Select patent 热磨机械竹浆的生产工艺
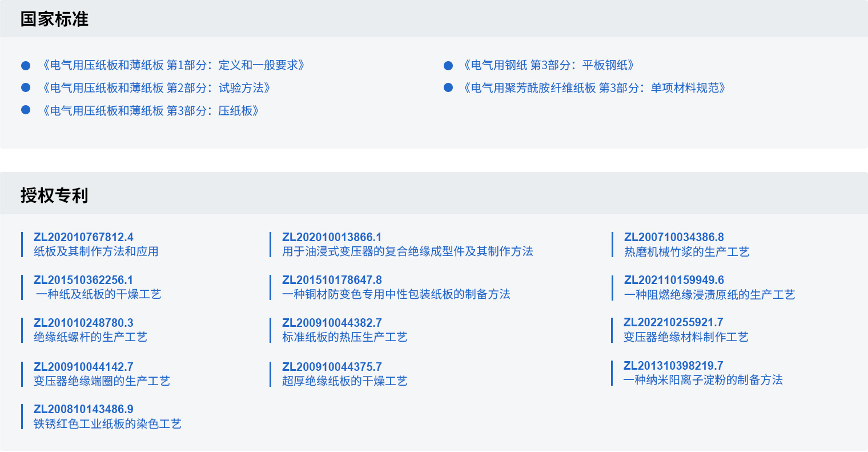868x452 pixels. pos(686,252)
